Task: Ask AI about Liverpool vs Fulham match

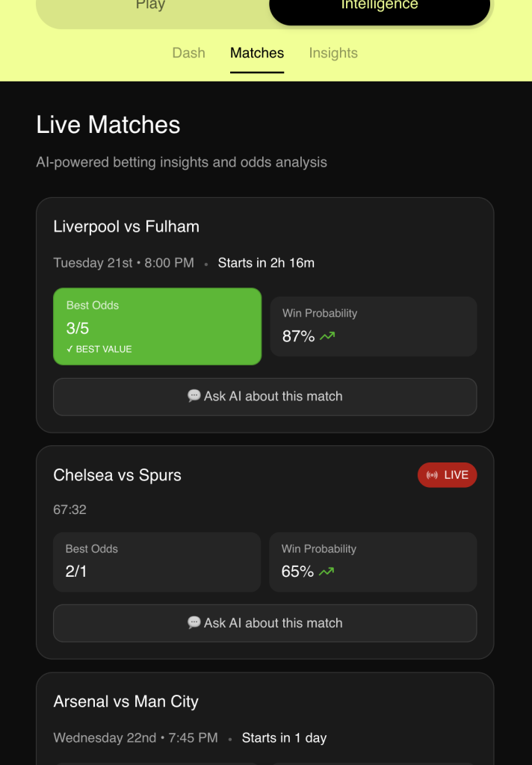Action: tap(265, 397)
